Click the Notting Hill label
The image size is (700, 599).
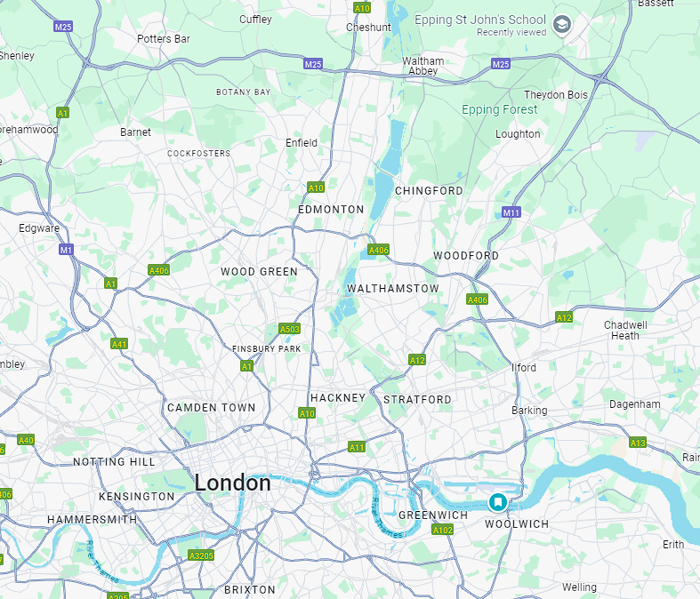(114, 462)
